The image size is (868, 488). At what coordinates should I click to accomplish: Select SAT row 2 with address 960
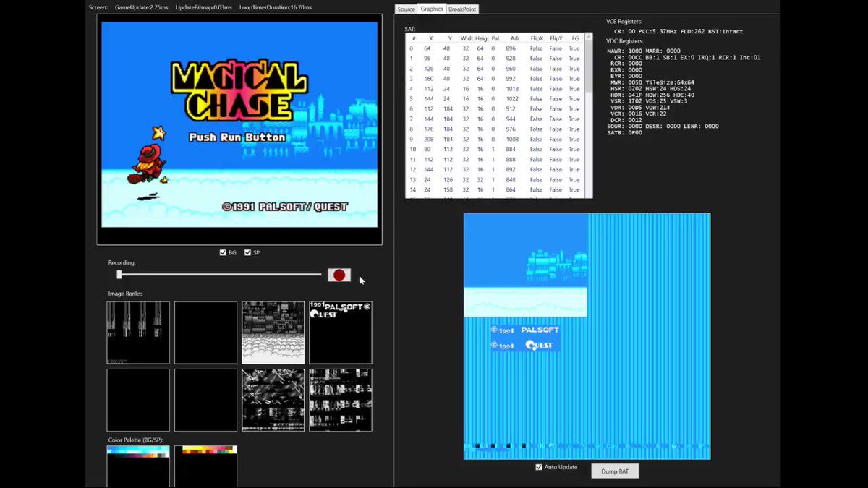(x=495, y=69)
